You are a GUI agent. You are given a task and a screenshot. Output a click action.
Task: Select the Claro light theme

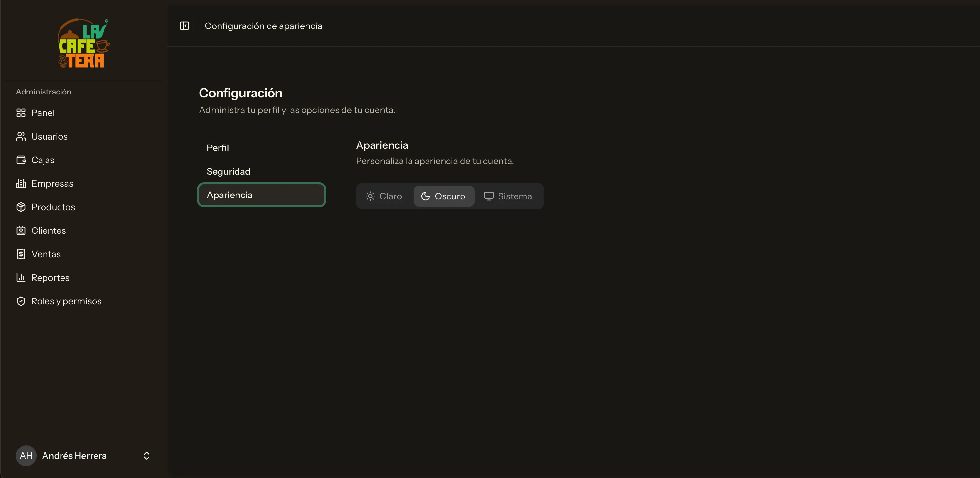[384, 196]
